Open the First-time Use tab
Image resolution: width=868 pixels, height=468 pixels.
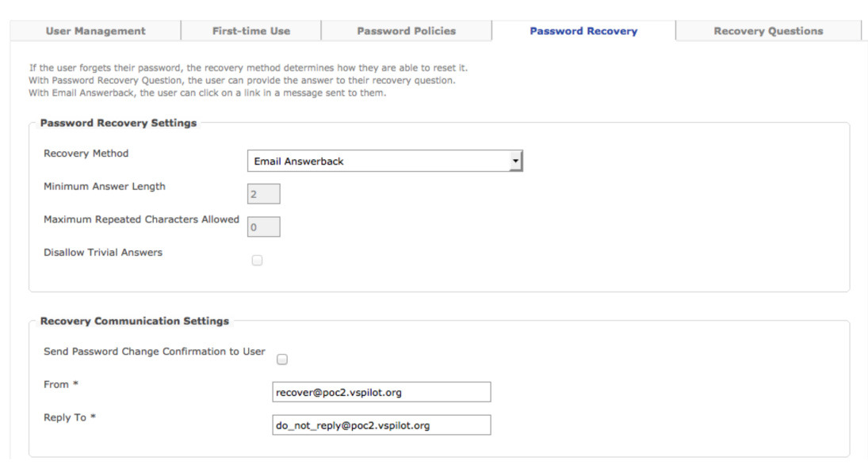pos(250,31)
